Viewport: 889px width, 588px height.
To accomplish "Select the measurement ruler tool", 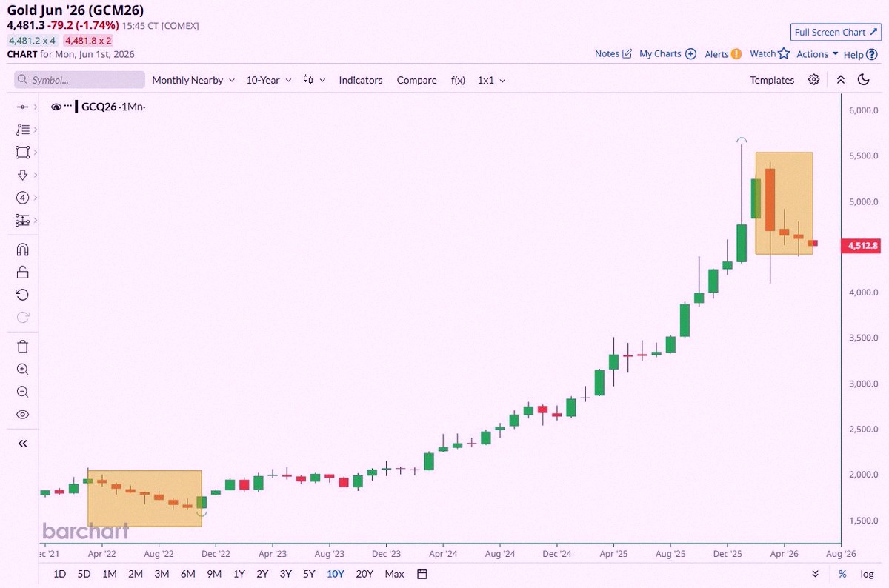I will (22, 221).
